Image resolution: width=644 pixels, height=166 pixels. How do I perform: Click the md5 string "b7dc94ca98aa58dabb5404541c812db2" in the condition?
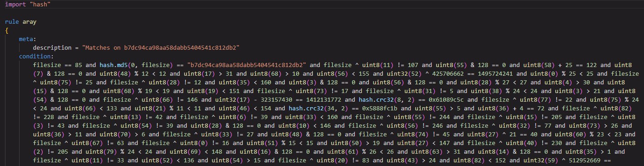tap(247, 65)
